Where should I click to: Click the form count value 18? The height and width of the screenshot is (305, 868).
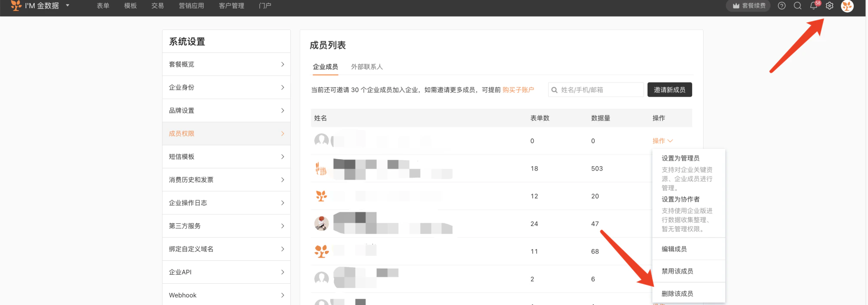pyautogui.click(x=534, y=168)
